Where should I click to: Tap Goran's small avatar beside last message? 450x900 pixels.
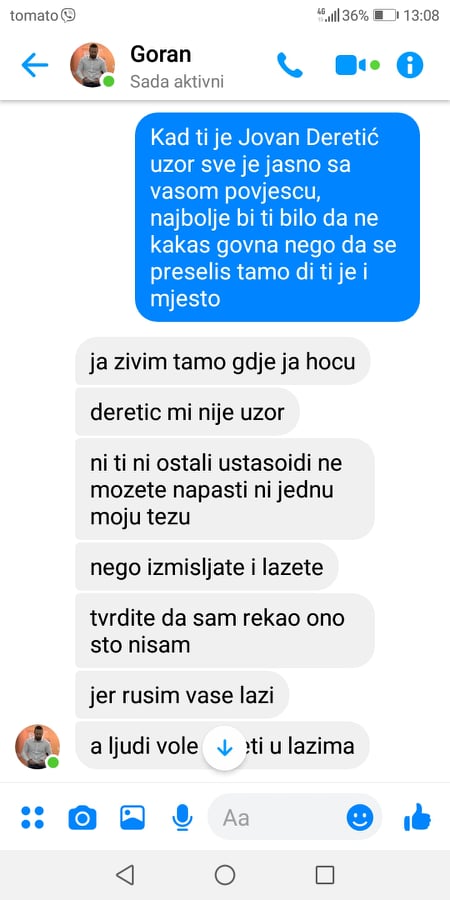37,746
